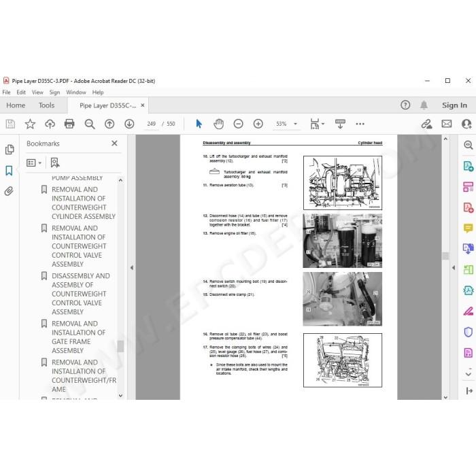
Task: Close the Pipe Layer document tab
Action: point(143,105)
